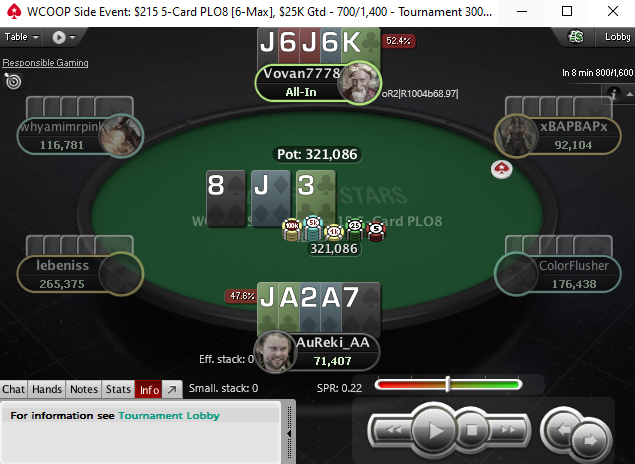Viewport: 635px width, 464px height.
Task: Open the Stats tab
Action: [118, 389]
